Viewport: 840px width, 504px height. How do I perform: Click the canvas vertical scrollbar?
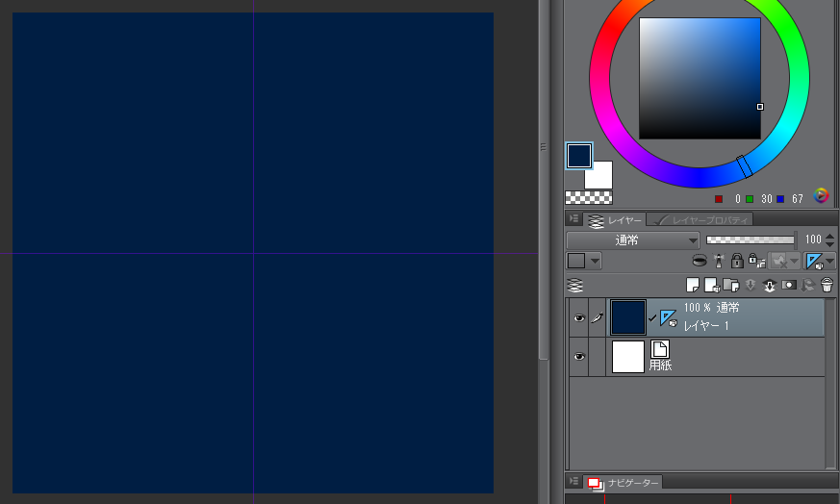point(544,180)
